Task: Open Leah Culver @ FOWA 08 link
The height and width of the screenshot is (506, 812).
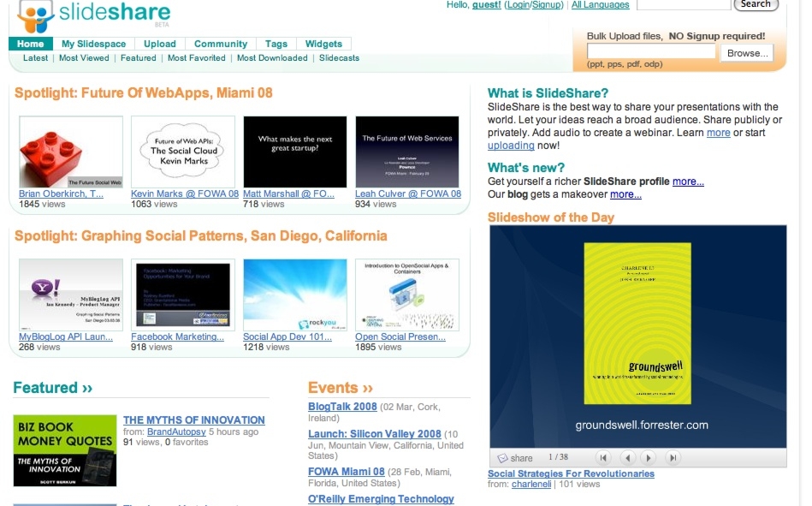Action: (x=408, y=193)
